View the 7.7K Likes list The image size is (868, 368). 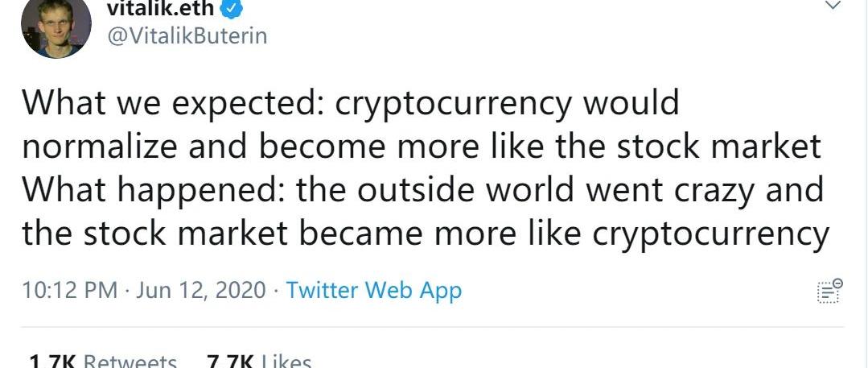pyautogui.click(x=259, y=362)
